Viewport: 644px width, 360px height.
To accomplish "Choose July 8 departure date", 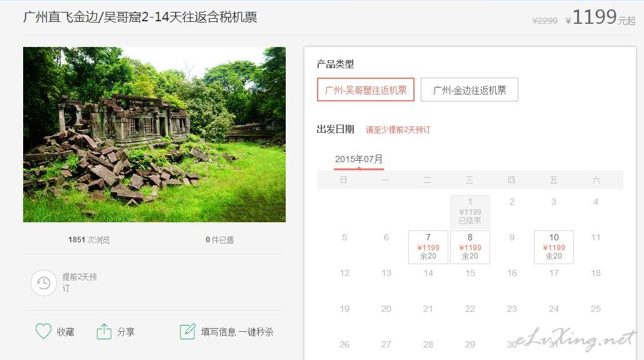I will [x=470, y=247].
